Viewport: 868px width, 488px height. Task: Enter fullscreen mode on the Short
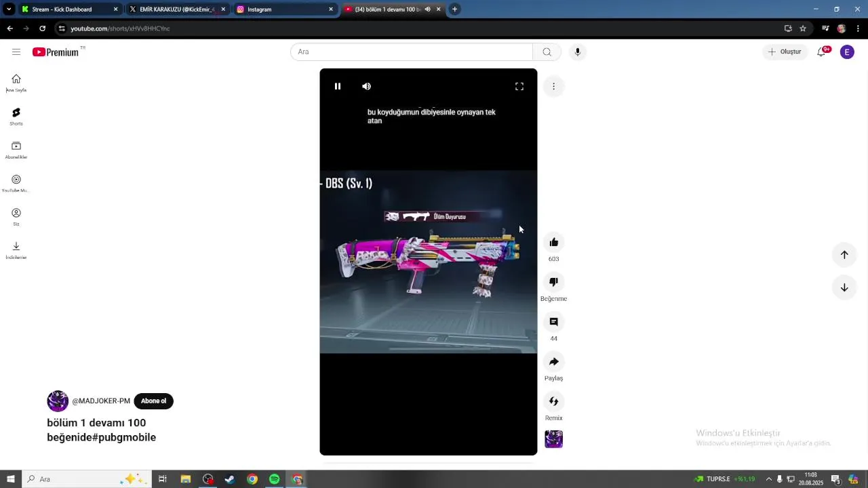point(519,86)
